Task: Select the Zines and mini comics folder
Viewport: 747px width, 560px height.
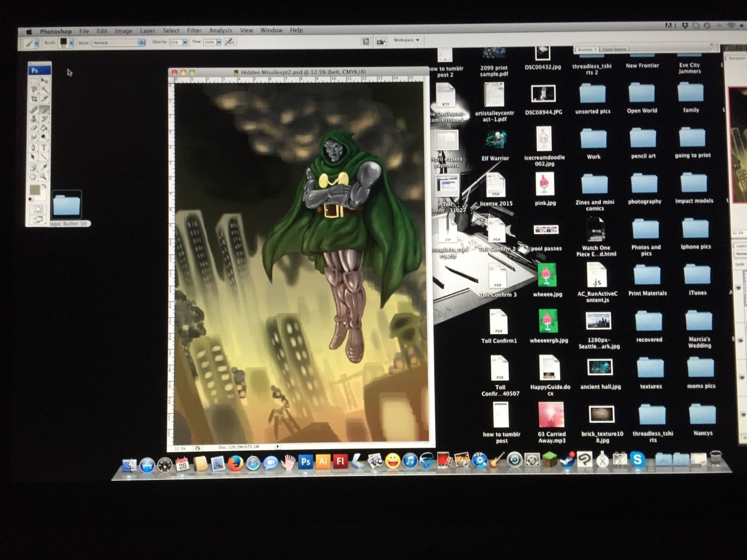Action: (x=595, y=192)
